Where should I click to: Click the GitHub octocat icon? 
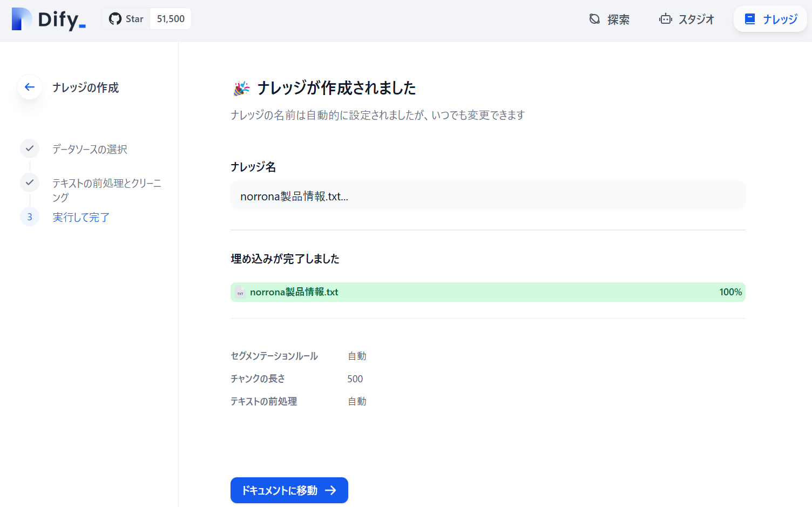115,19
